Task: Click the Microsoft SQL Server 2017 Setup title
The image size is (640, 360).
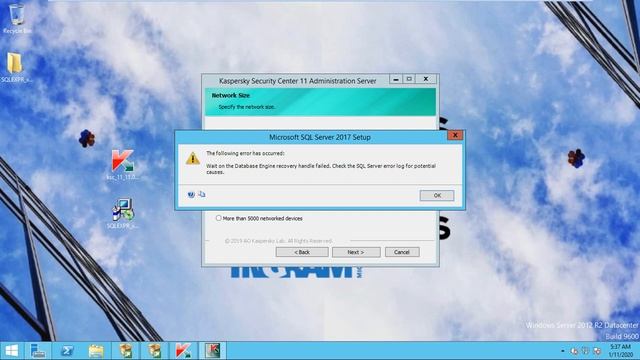Action: (x=320, y=137)
